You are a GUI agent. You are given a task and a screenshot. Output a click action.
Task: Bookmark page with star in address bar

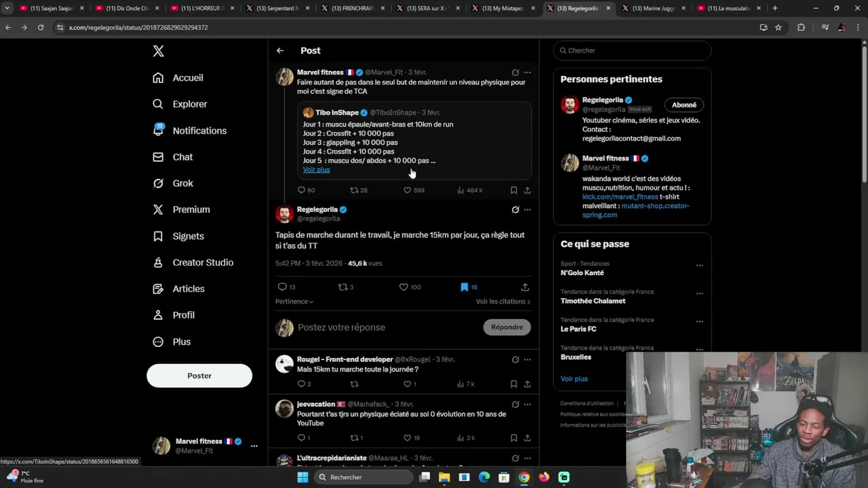[x=778, y=28]
